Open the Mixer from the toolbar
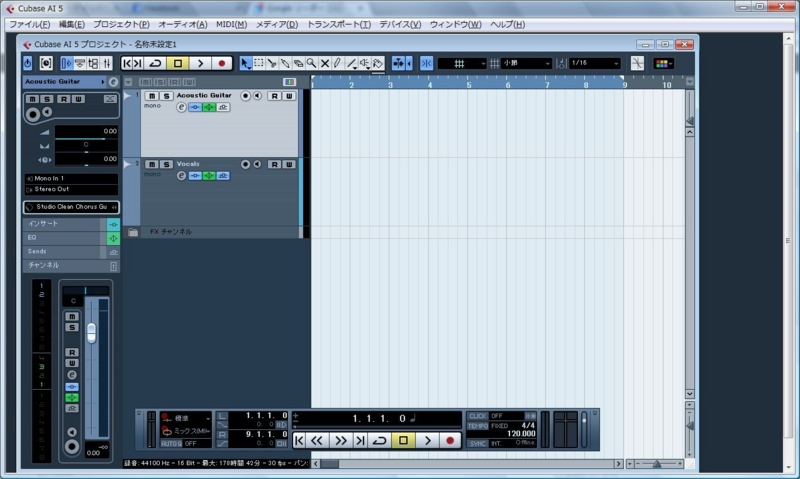This screenshot has width=800, height=479. 107,63
